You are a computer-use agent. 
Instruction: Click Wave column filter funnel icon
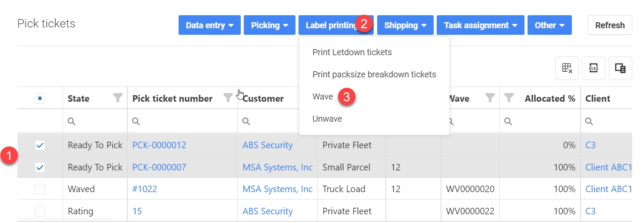point(490,98)
